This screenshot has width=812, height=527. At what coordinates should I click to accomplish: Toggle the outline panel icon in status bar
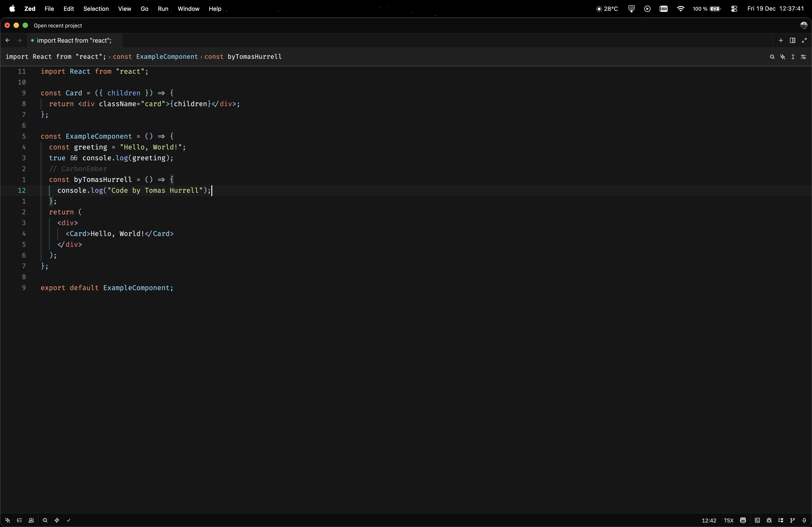19,520
